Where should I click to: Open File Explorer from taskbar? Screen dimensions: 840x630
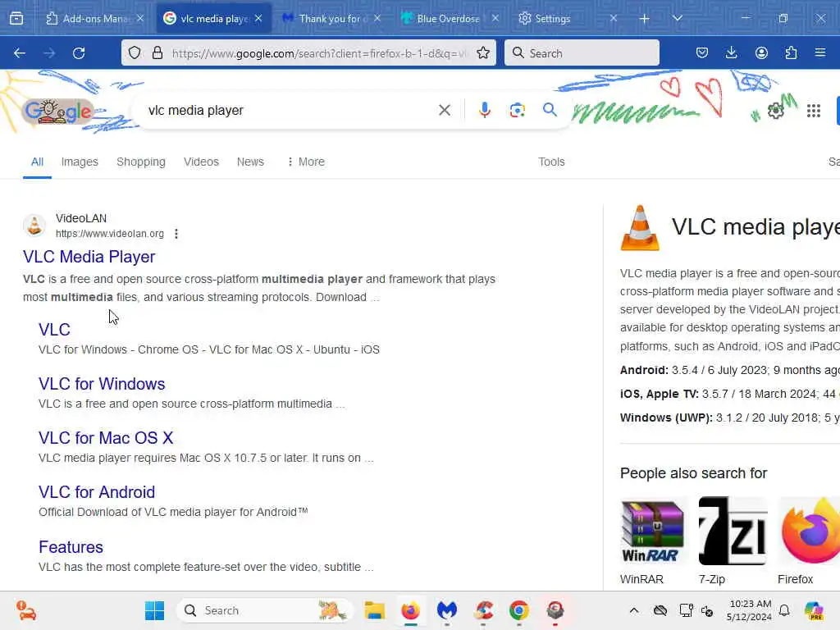click(374, 610)
